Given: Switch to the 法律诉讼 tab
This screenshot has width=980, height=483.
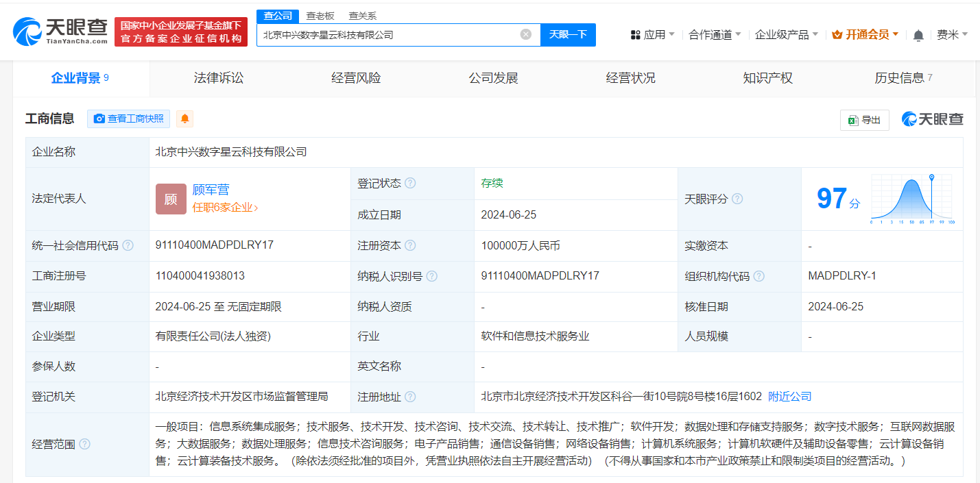Looking at the screenshot, I should (218, 77).
